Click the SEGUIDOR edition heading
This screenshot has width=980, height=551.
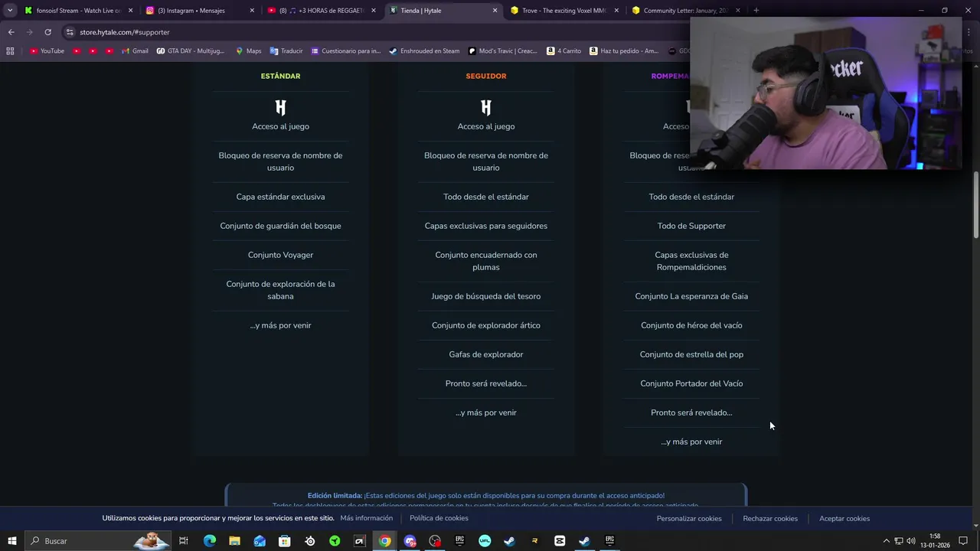point(486,76)
